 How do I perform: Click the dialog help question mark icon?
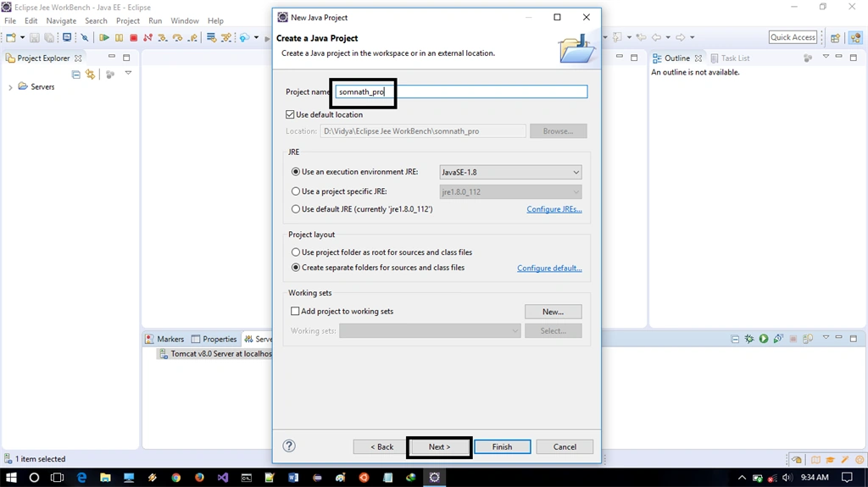click(x=289, y=446)
